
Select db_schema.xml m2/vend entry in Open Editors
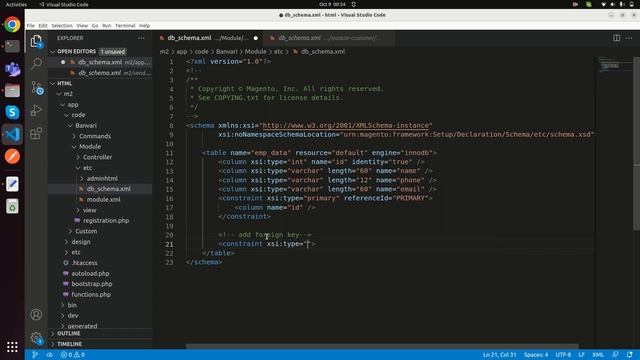click(x=100, y=73)
